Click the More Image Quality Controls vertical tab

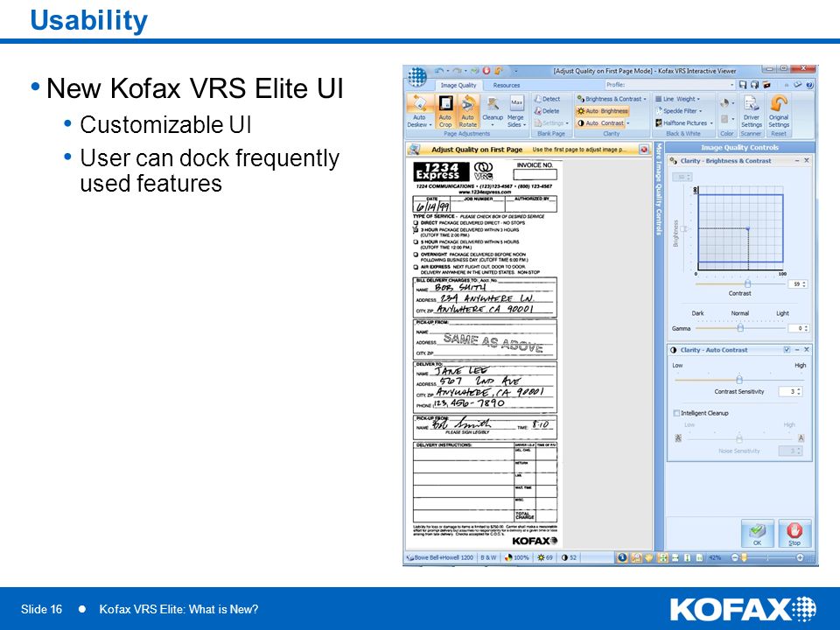[x=659, y=189]
